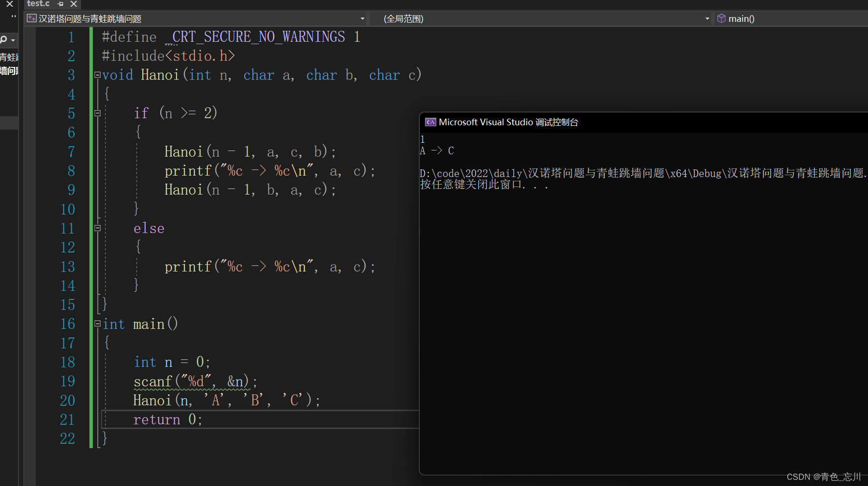
Task: Click the cube icon beside main()
Action: click(x=721, y=19)
